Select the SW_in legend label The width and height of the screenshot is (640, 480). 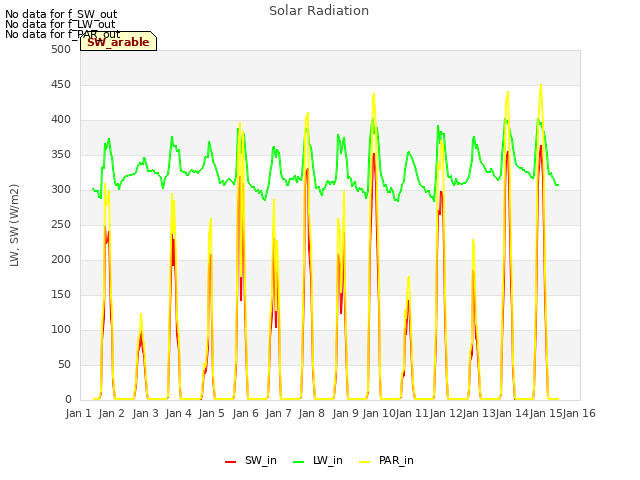click(x=261, y=460)
